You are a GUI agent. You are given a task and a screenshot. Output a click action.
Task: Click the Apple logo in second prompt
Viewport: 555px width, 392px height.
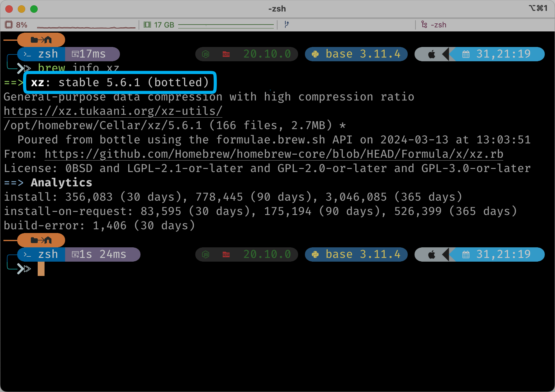pyautogui.click(x=432, y=255)
